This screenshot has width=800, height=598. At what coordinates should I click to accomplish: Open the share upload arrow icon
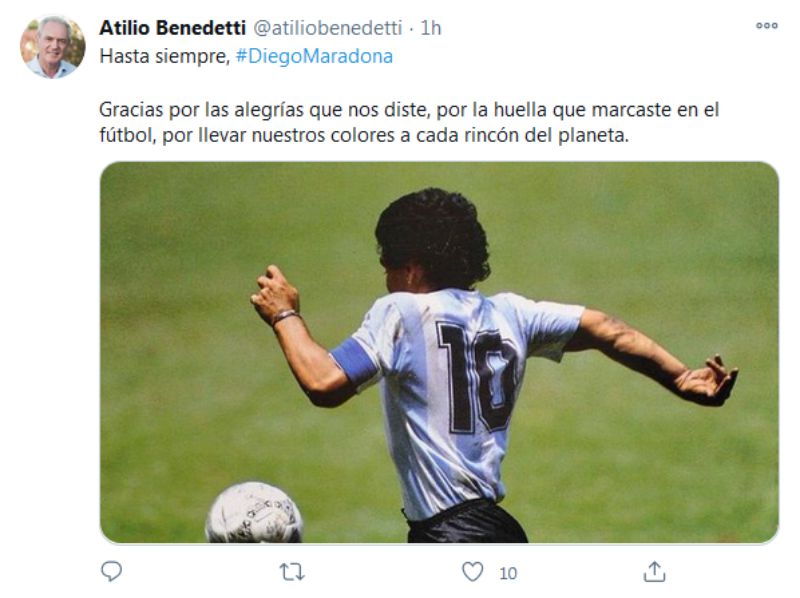tap(654, 571)
